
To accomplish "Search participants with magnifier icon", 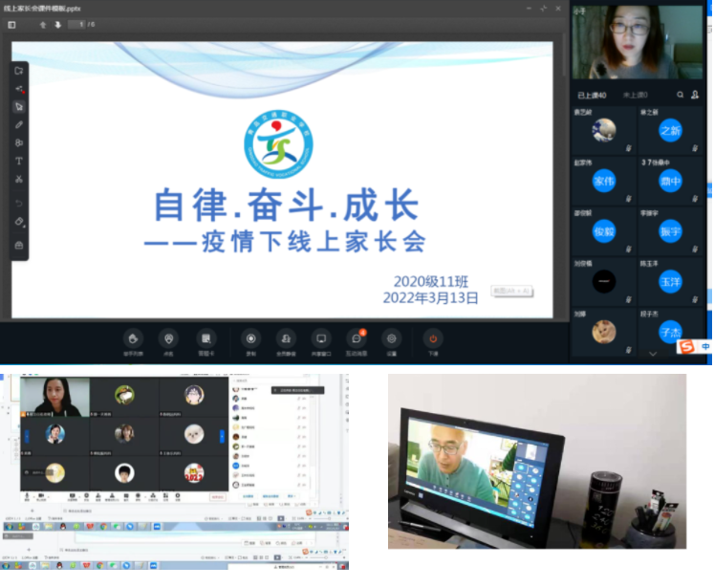I will coord(680,95).
